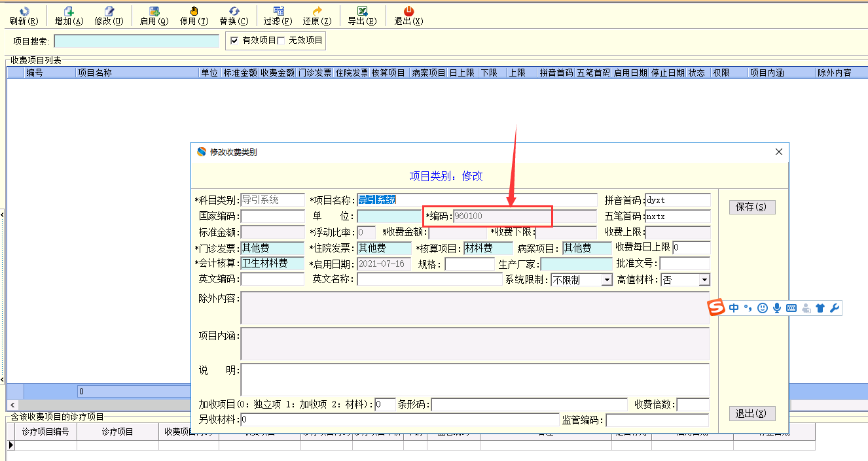Image resolution: width=868 pixels, height=461 pixels.
Task: Click the 停用 disable hand icon
Action: tap(194, 11)
